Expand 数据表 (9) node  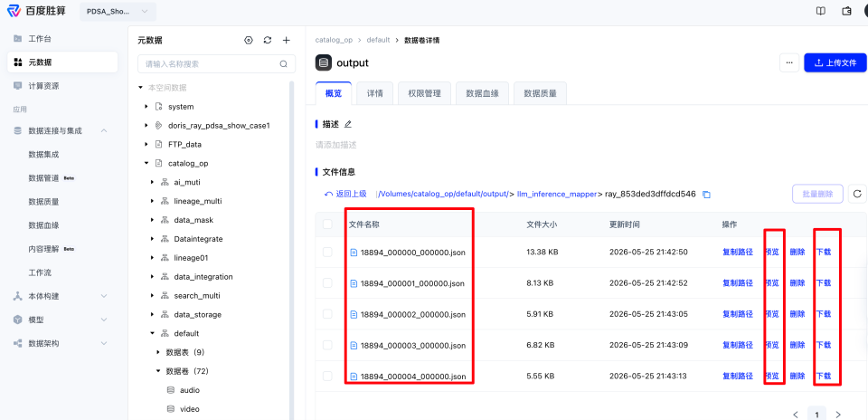(x=157, y=352)
